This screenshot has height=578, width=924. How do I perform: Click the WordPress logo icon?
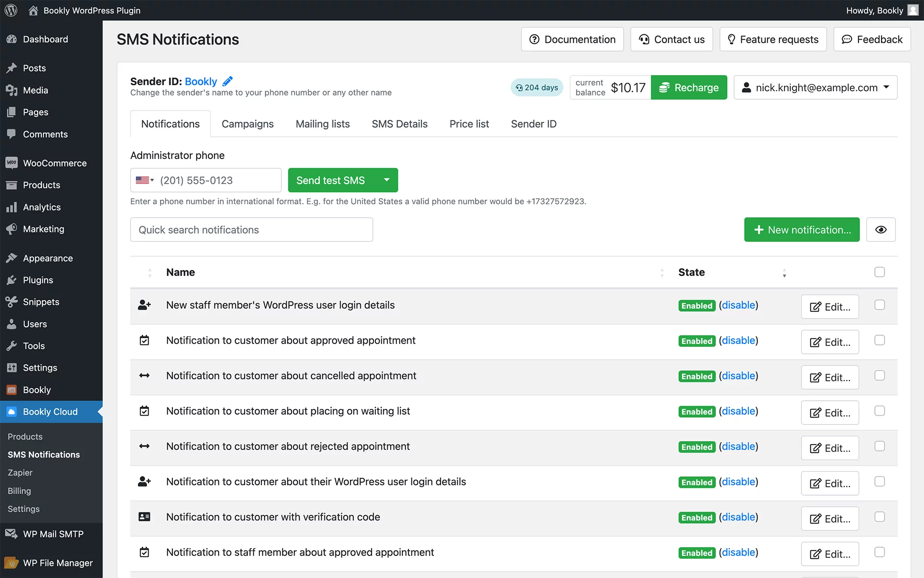click(11, 10)
